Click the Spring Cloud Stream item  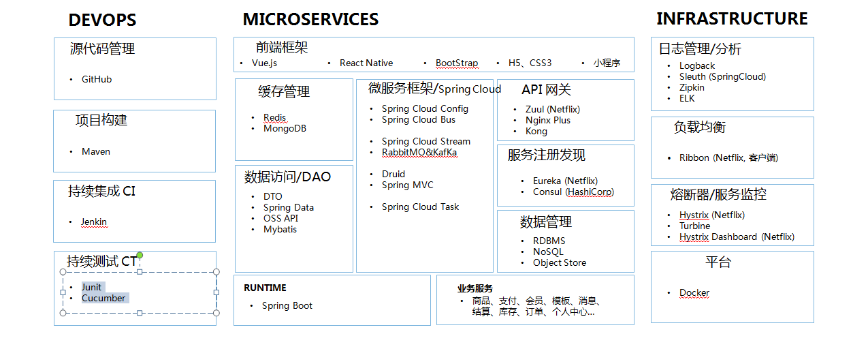click(x=426, y=141)
